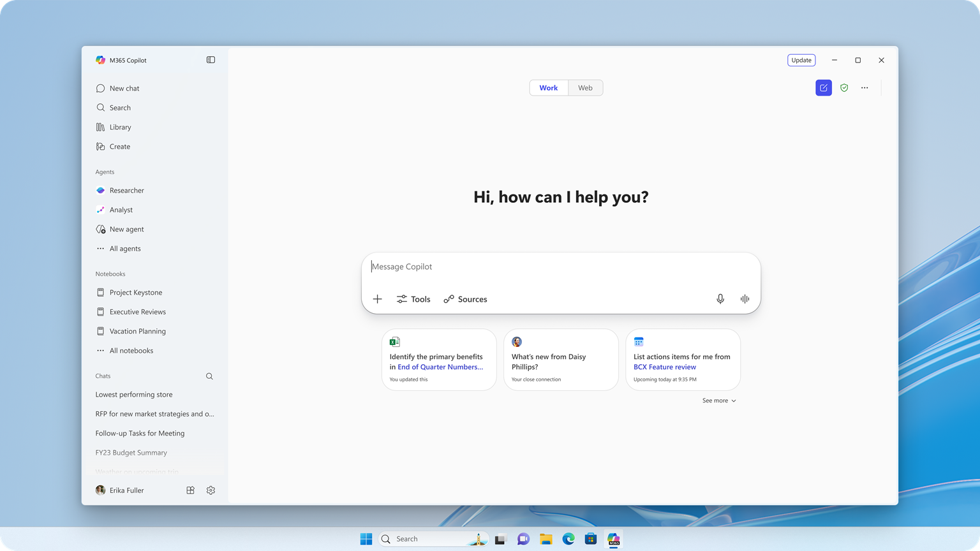Open the three-dot overflow menu
This screenshot has height=551, width=980.
click(x=865, y=87)
